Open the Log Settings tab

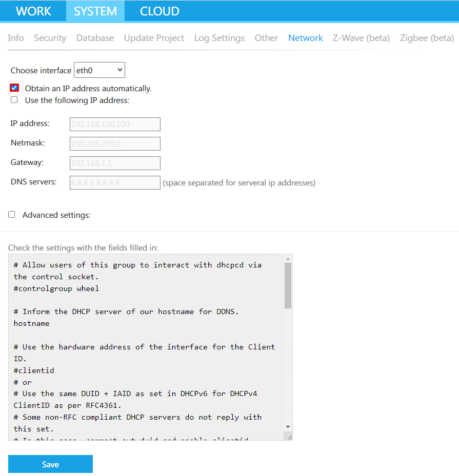point(219,38)
